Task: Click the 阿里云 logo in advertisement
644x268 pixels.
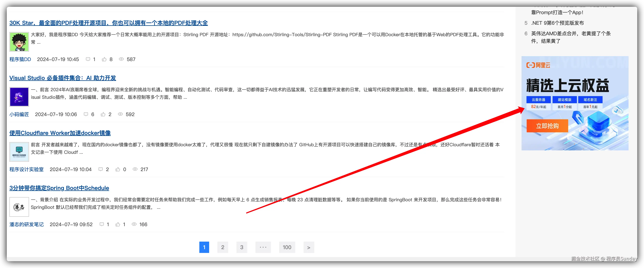Action: click(538, 65)
